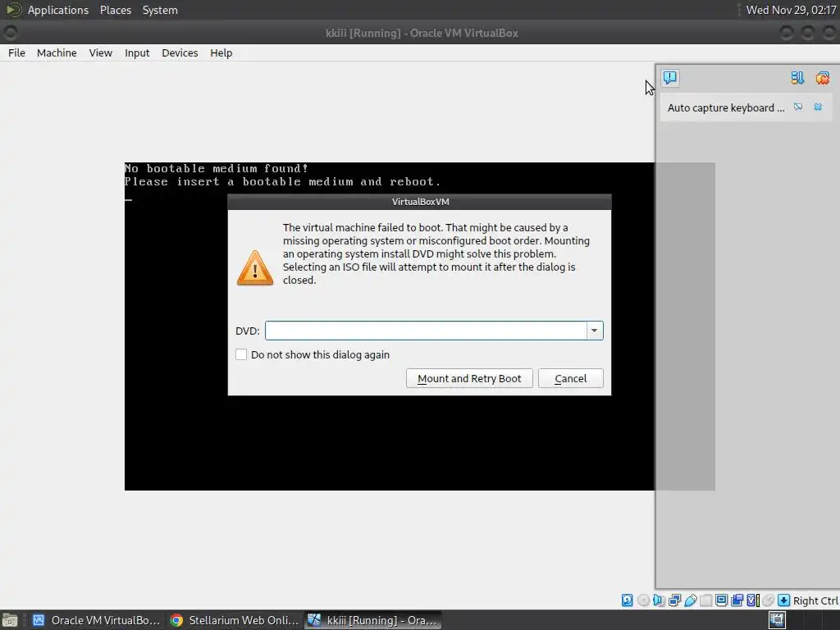Cancel the failed boot dialog
Screen dimensions: 840x630
point(571,378)
